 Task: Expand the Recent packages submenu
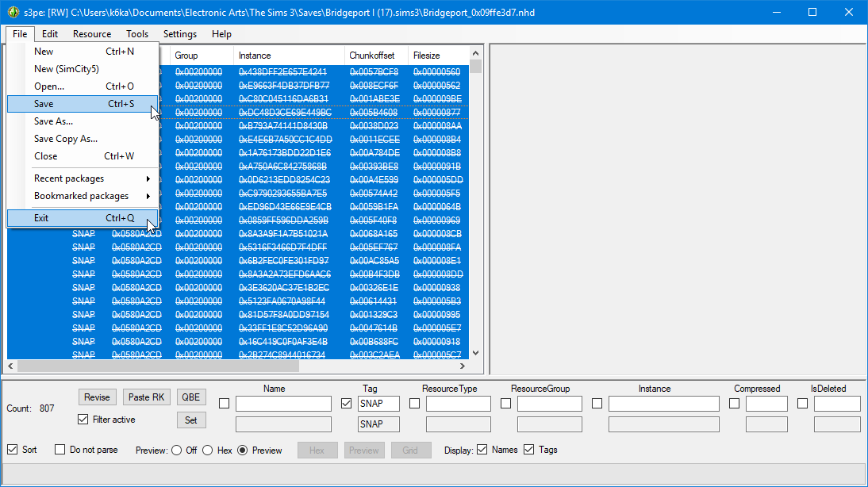click(83, 178)
